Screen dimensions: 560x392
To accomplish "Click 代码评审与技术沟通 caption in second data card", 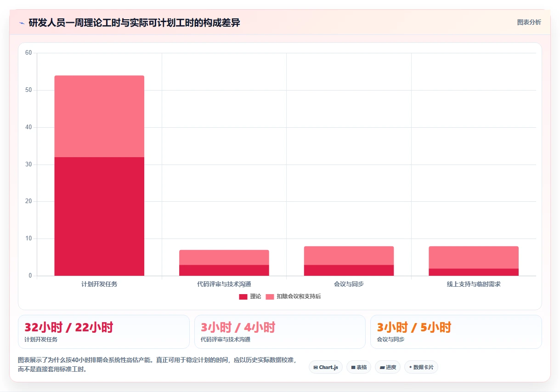I will coord(226,340).
